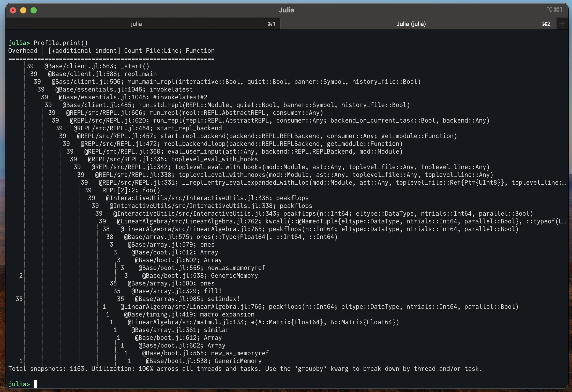The width and height of the screenshot is (572, 392).
Task: Click the REPL.jl:457 start_repl_backend line
Action: point(258,136)
